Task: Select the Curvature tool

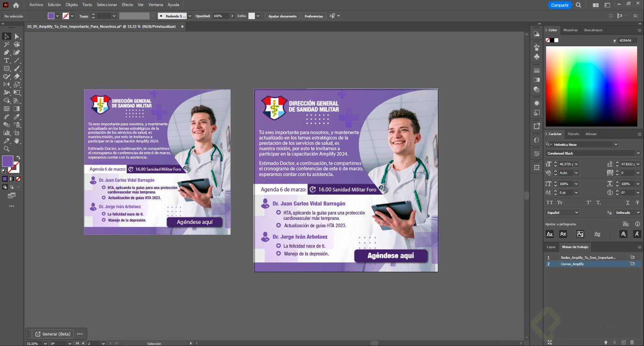Action: (x=17, y=52)
